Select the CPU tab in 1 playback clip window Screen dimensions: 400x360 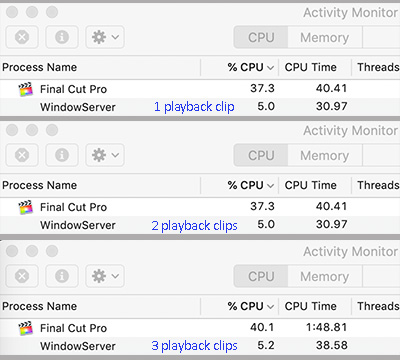[261, 37]
